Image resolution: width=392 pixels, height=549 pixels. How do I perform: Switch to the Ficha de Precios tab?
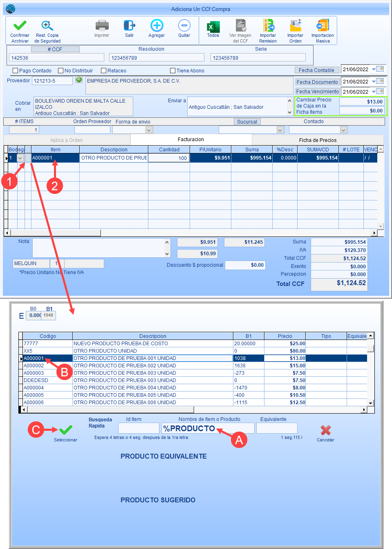[x=318, y=140]
